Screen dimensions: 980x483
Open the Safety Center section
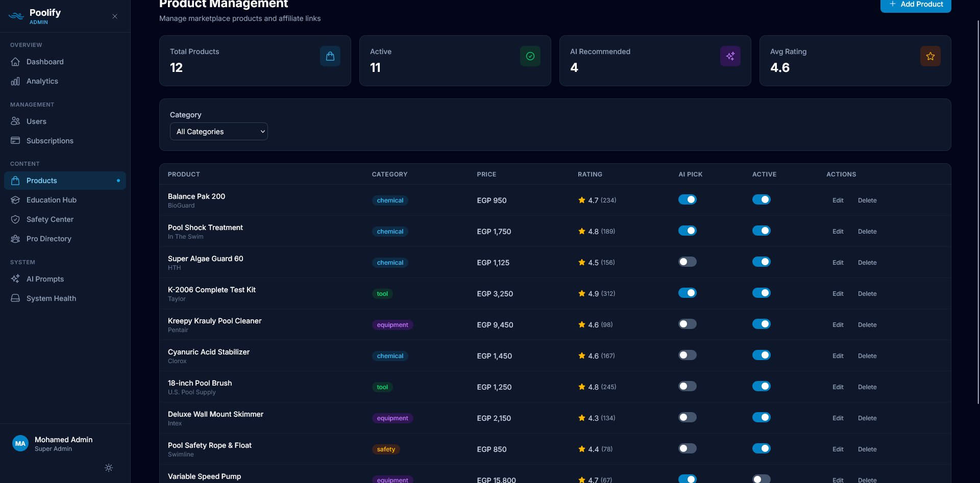[x=65, y=219]
